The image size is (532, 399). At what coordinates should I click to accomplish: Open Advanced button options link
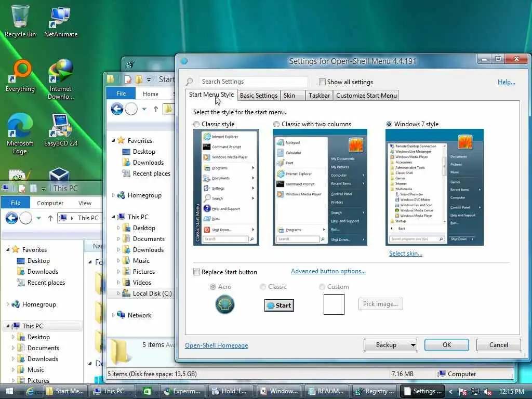pos(328,271)
